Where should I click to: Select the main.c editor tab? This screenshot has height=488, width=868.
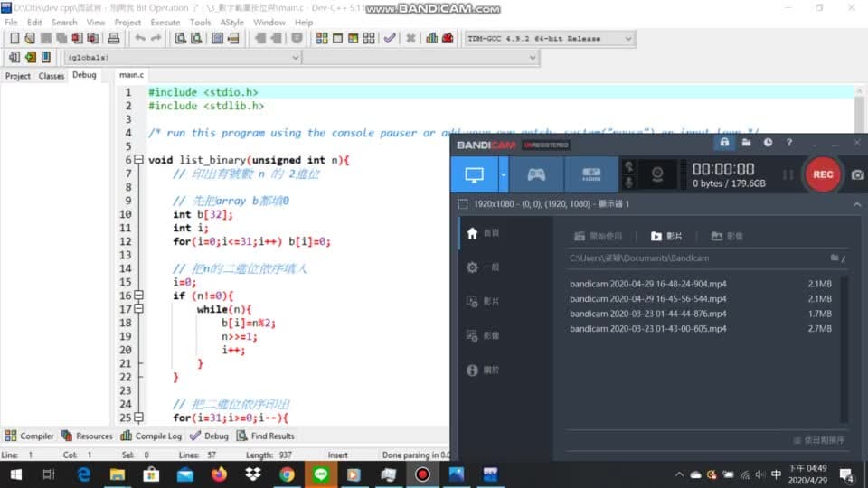tap(131, 75)
